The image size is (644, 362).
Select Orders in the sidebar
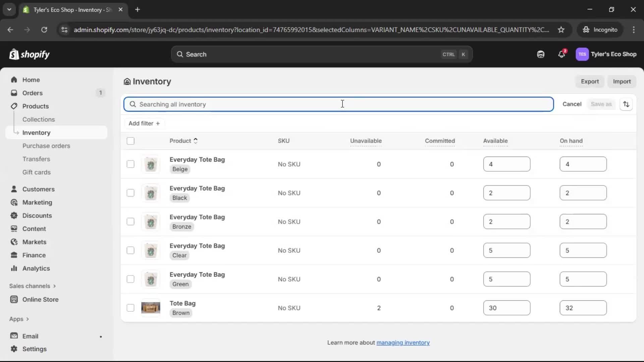[x=33, y=93]
